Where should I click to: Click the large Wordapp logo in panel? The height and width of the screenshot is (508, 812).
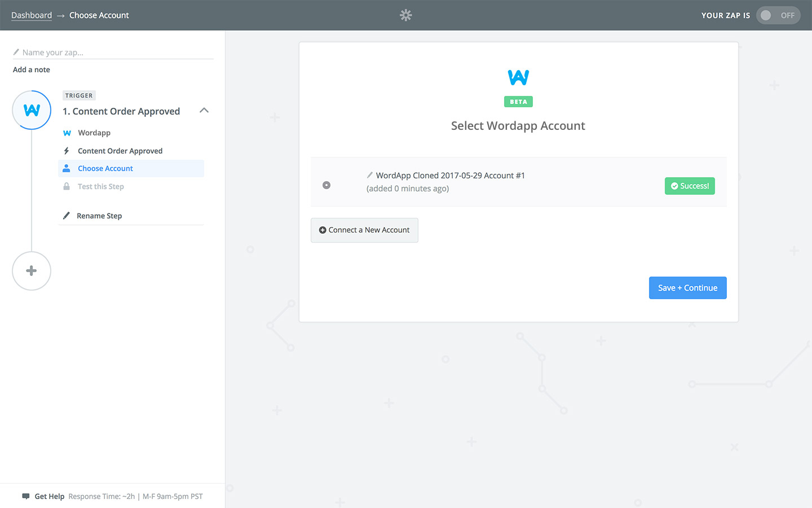pyautogui.click(x=518, y=77)
